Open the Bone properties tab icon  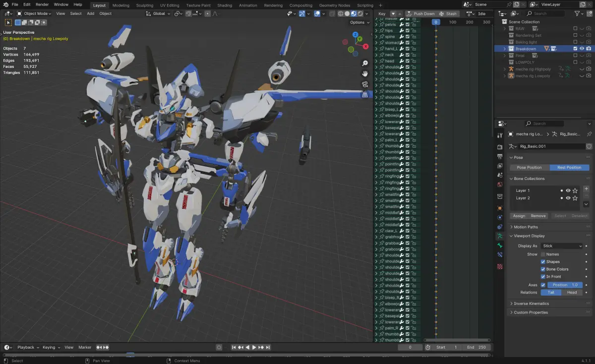pyautogui.click(x=500, y=245)
